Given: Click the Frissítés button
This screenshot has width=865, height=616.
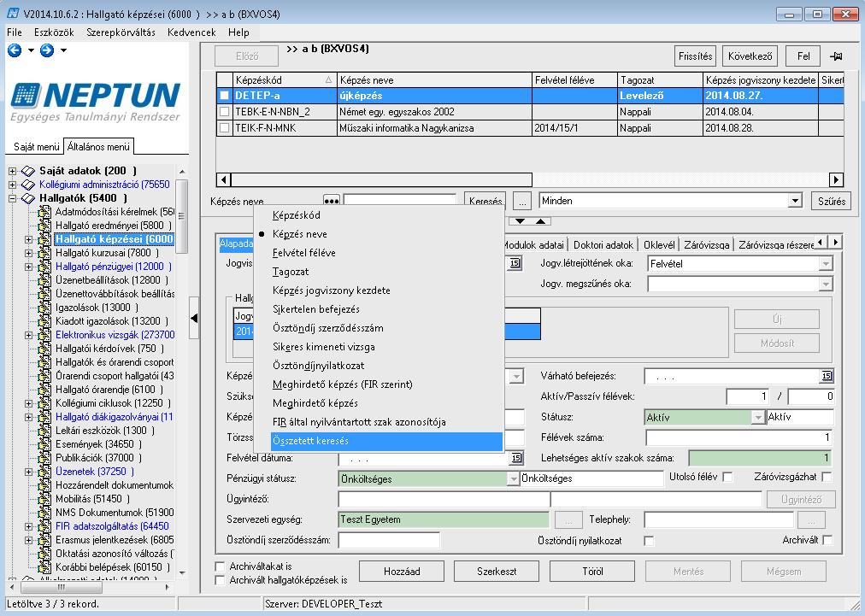Looking at the screenshot, I should point(695,56).
